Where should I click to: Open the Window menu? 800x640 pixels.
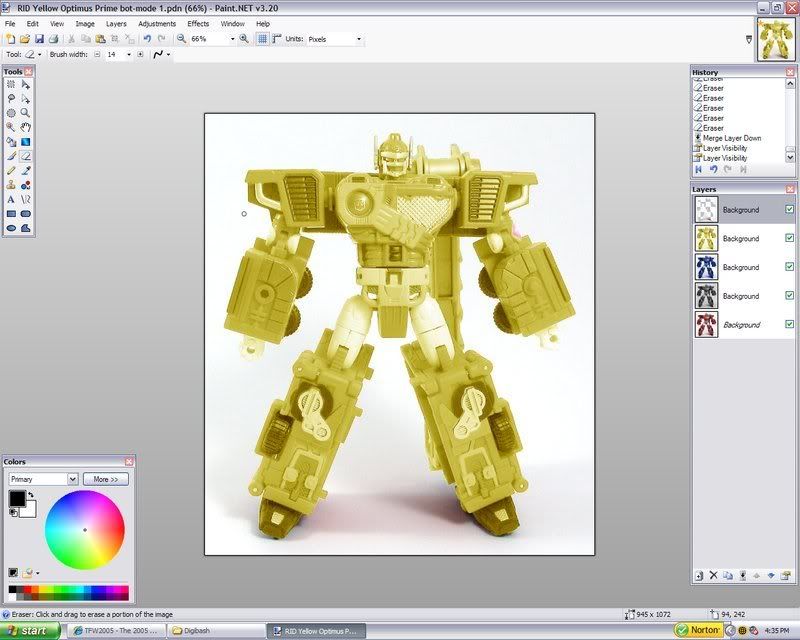pyautogui.click(x=232, y=23)
